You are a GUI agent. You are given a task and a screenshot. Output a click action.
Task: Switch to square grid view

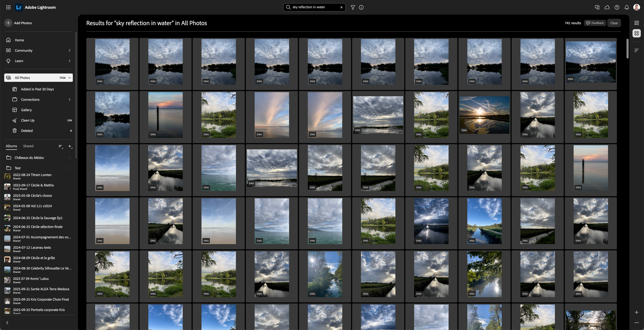click(636, 33)
